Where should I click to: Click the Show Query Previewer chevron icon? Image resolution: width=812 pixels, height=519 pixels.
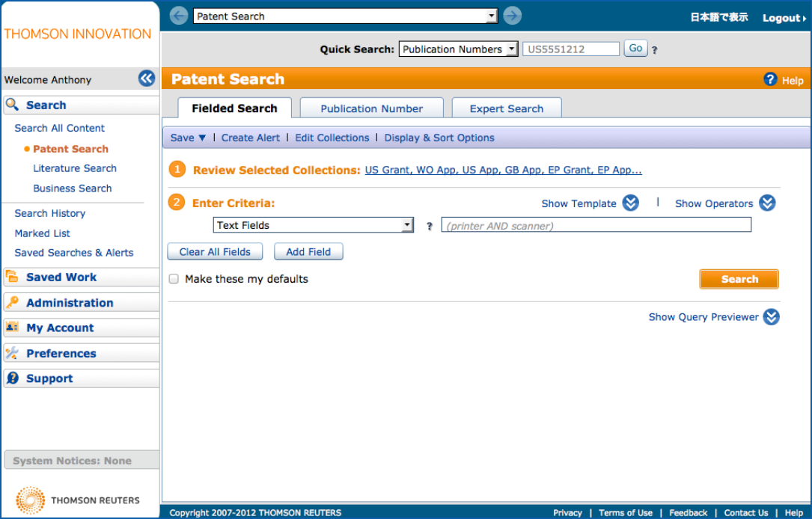point(771,317)
